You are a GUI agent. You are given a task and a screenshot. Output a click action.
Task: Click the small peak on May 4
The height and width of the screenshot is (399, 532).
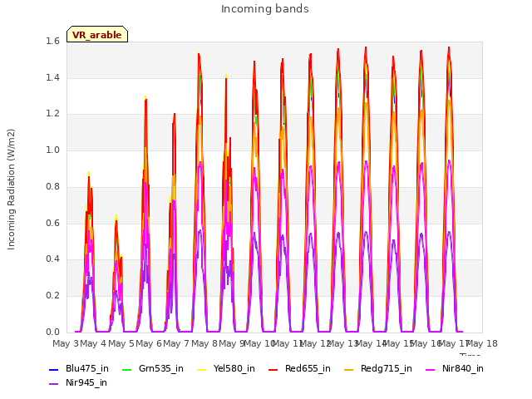pyautogui.click(x=116, y=220)
